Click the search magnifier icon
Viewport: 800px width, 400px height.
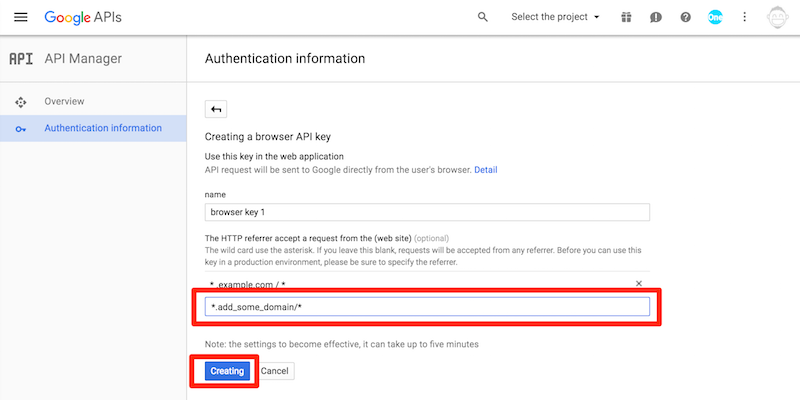[x=483, y=17]
